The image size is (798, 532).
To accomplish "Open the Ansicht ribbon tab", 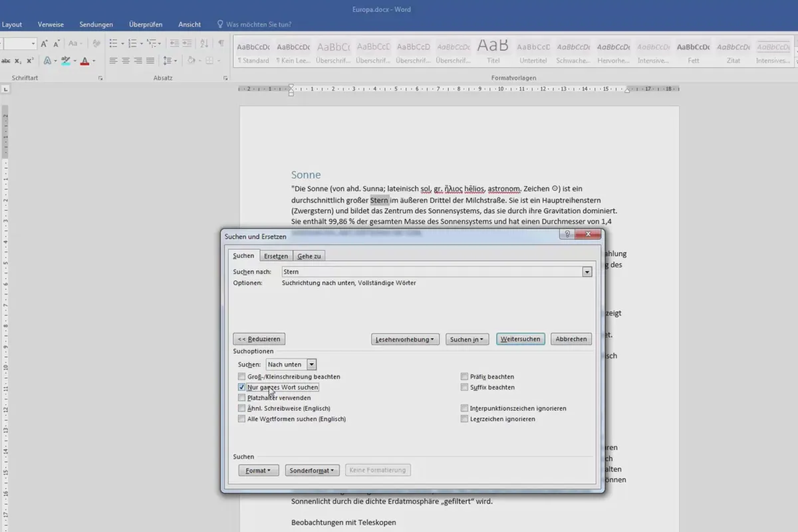I will tap(190, 25).
